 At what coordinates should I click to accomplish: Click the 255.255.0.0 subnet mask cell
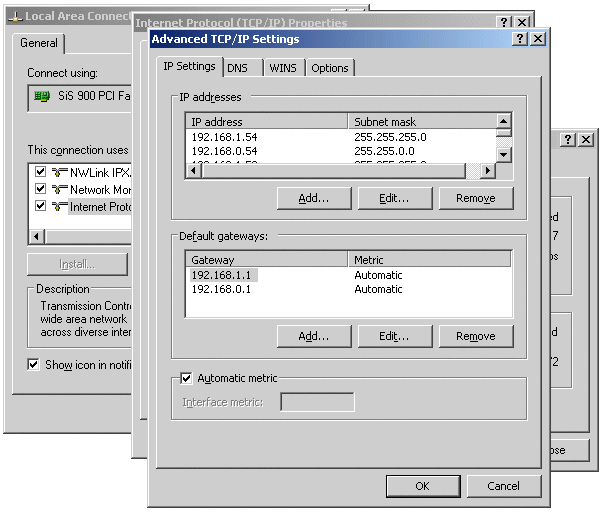384,151
